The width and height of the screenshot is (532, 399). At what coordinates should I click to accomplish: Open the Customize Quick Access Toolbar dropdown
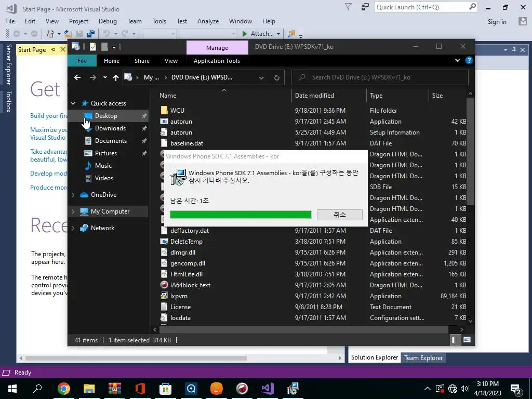(114, 47)
